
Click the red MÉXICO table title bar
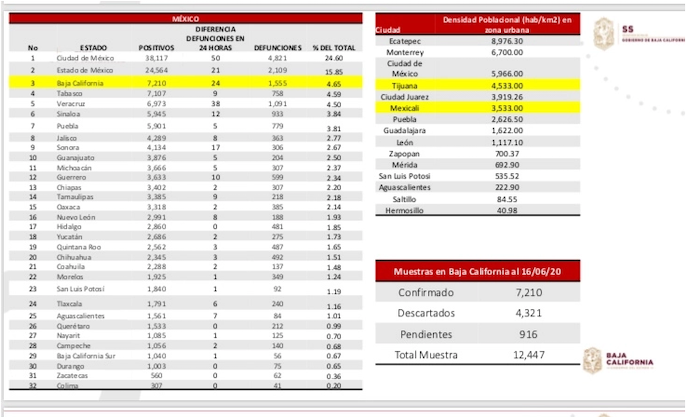pyautogui.click(x=185, y=19)
